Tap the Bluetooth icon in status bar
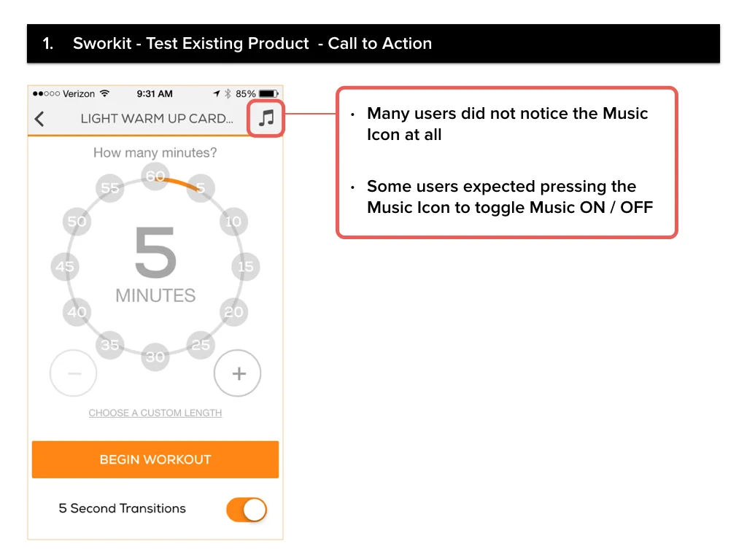The height and width of the screenshot is (560, 747). (x=228, y=94)
